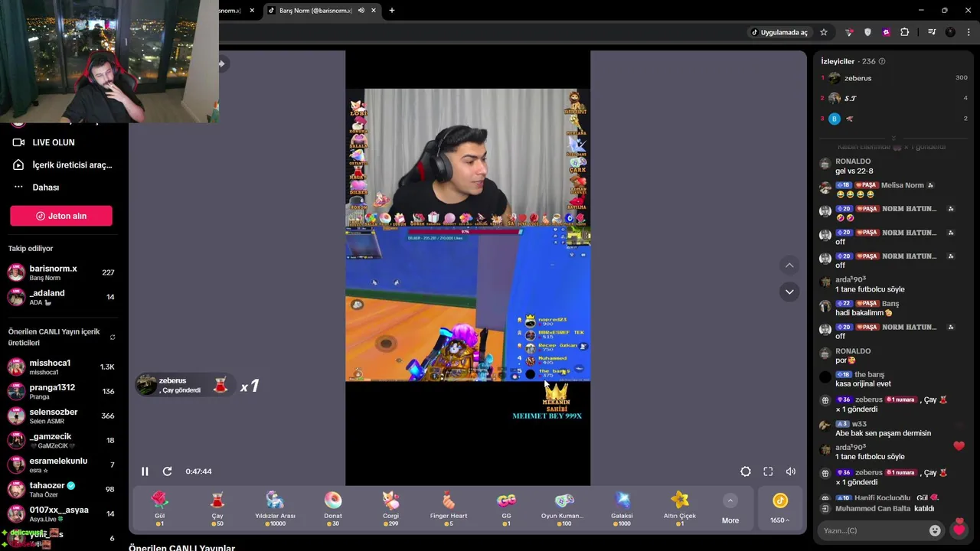Mute the stream volume icon
This screenshot has height=551, width=980.
pyautogui.click(x=791, y=471)
